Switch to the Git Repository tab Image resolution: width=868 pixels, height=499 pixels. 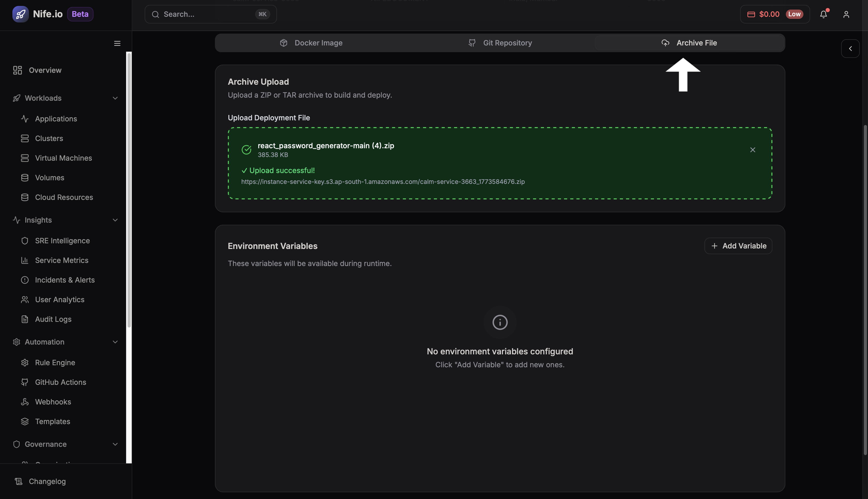point(500,43)
